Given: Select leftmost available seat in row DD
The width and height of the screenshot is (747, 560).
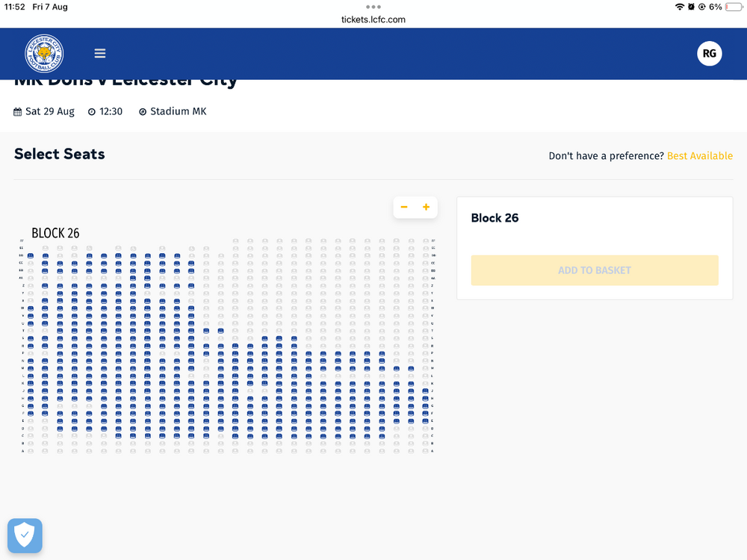Looking at the screenshot, I should 31,255.
